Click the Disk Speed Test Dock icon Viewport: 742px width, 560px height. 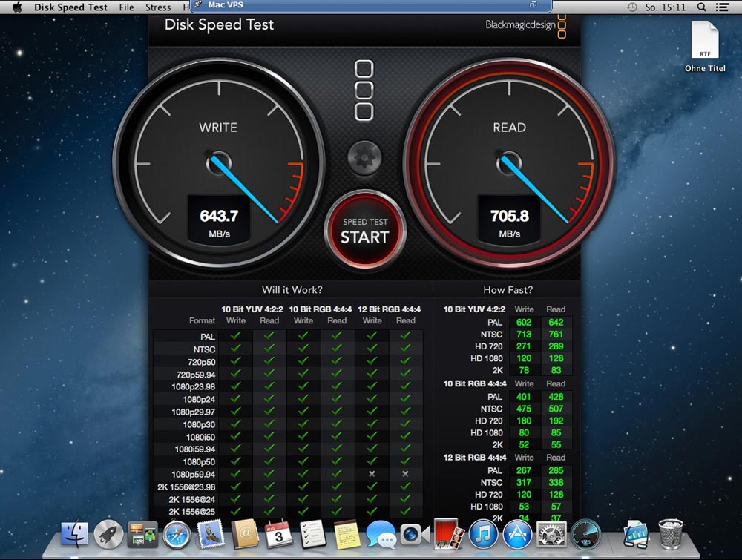585,535
